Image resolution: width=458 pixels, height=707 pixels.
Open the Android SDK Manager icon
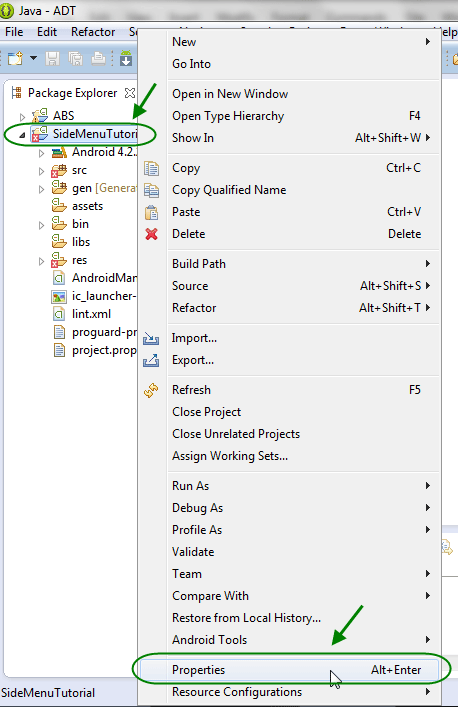(126, 59)
